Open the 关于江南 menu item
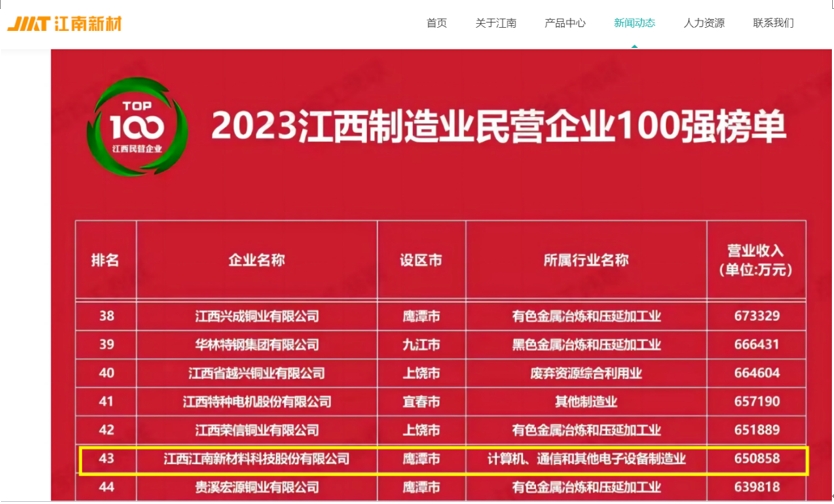Screen dimensions: 834x504 [x=496, y=23]
